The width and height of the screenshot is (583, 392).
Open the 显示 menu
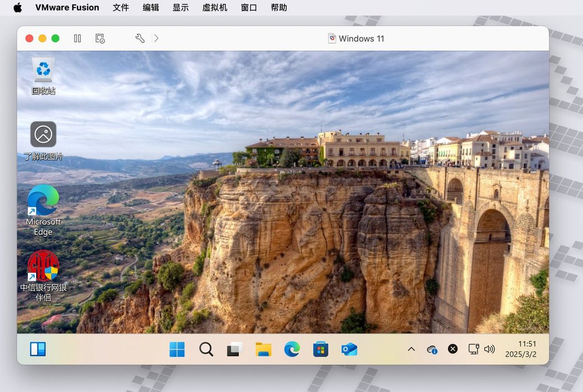[181, 7]
